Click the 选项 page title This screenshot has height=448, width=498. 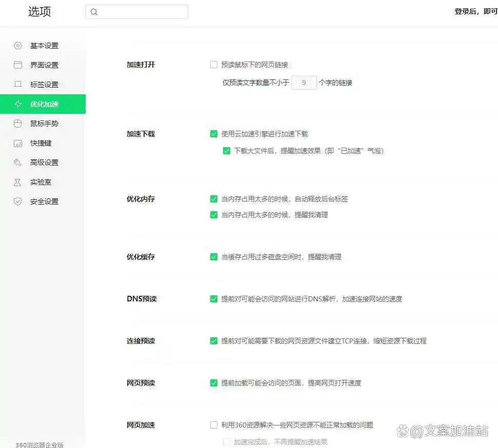pyautogui.click(x=39, y=12)
